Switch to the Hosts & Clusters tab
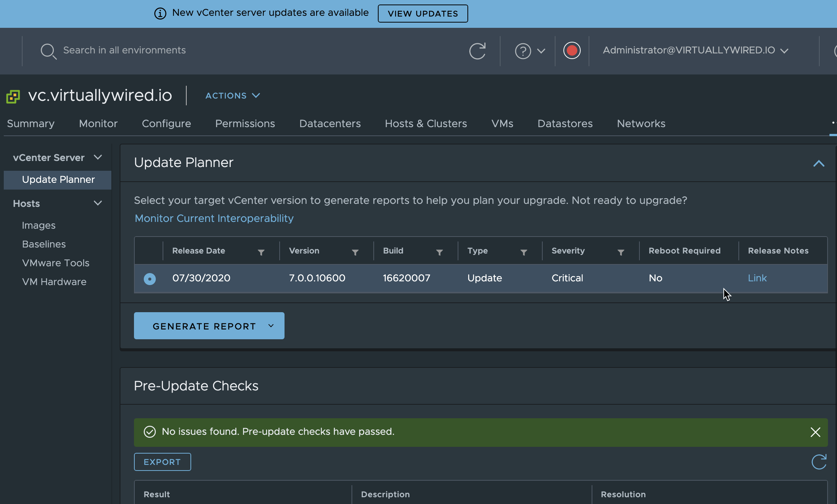This screenshot has width=837, height=504. click(x=426, y=124)
